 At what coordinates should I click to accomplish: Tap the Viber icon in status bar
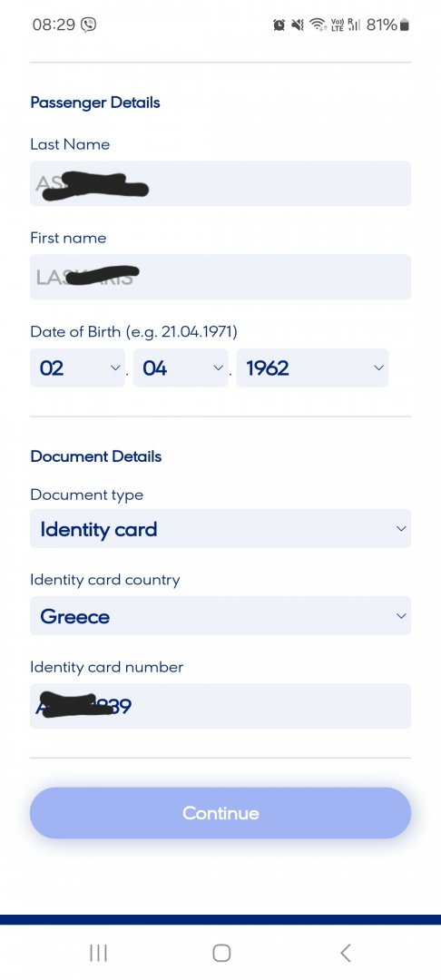pos(89,25)
